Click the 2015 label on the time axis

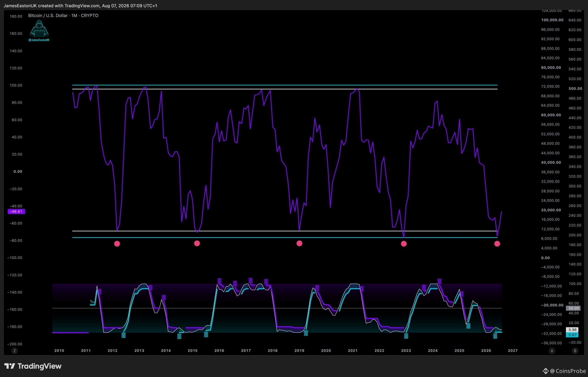click(x=192, y=351)
